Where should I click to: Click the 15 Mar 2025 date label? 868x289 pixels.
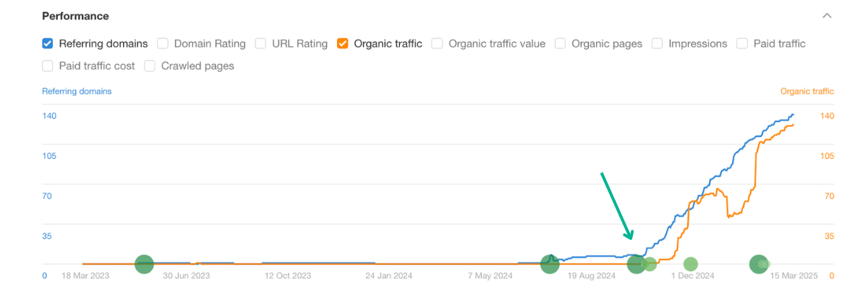[x=794, y=275]
